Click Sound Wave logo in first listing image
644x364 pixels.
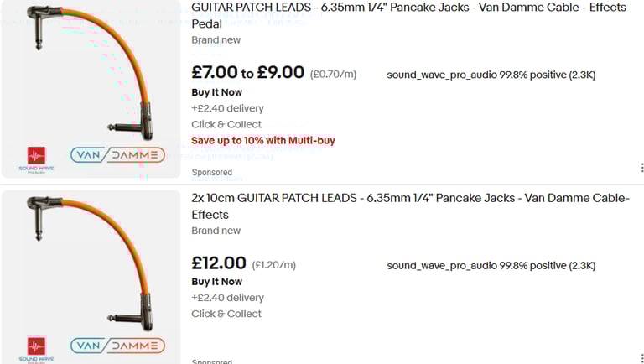pos(36,159)
